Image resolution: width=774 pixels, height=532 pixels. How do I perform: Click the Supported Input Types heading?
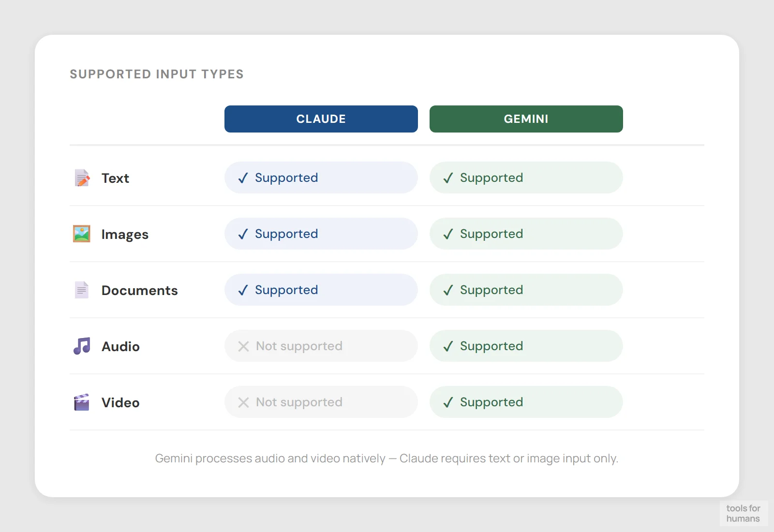[x=157, y=74]
